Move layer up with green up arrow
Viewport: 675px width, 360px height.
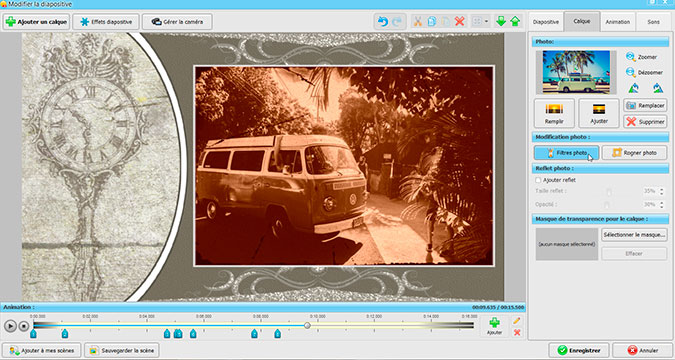pos(515,22)
